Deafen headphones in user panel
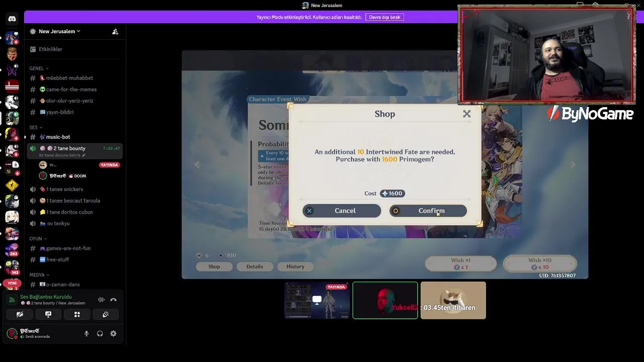This screenshot has width=644, height=362. pyautogui.click(x=100, y=333)
